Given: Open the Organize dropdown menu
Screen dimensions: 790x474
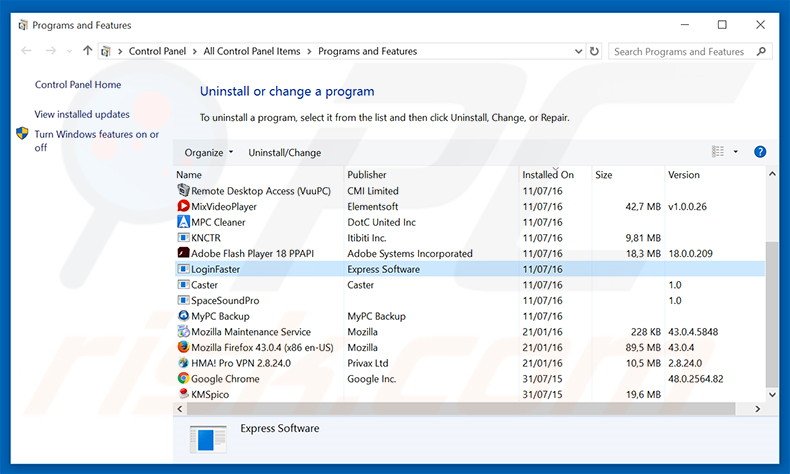Looking at the screenshot, I should pos(209,152).
